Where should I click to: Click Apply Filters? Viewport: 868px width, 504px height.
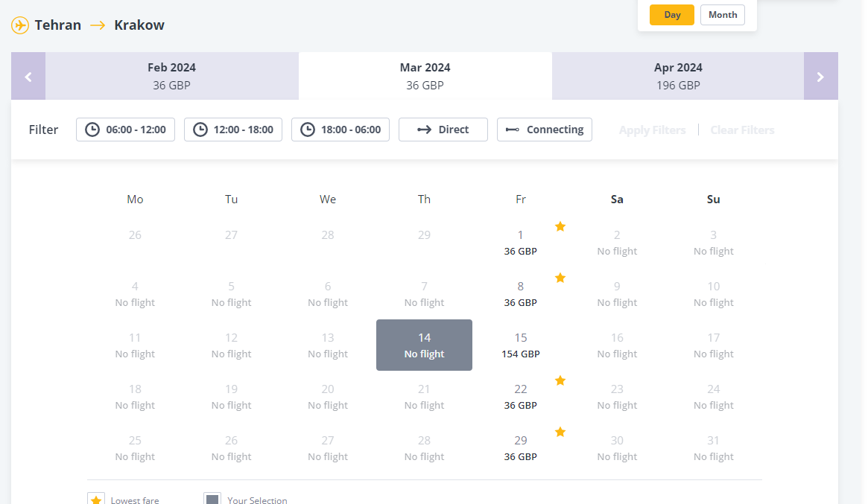point(652,130)
